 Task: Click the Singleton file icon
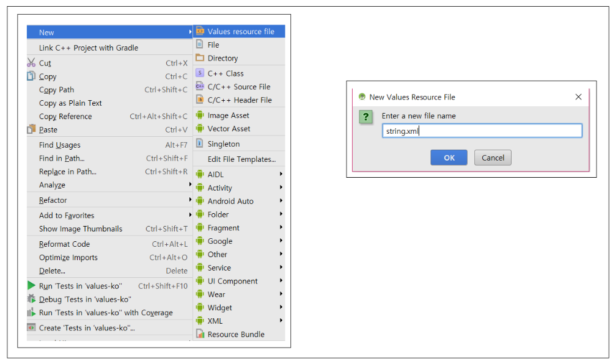200,144
